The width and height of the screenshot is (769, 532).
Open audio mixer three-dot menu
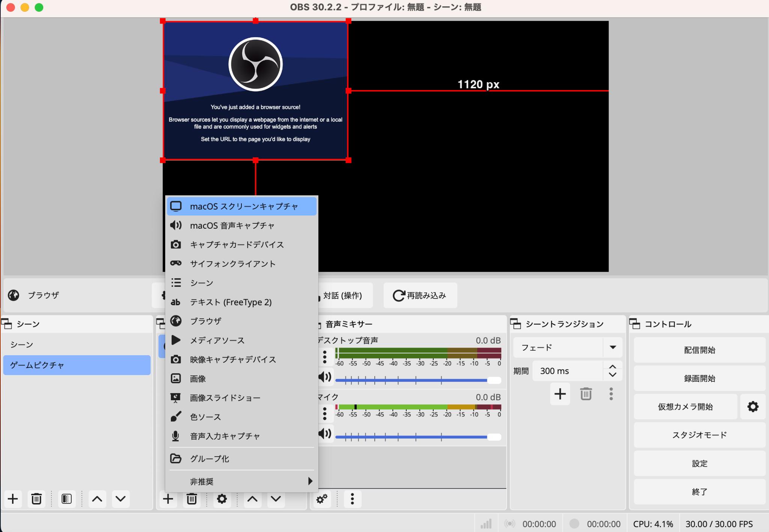352,499
